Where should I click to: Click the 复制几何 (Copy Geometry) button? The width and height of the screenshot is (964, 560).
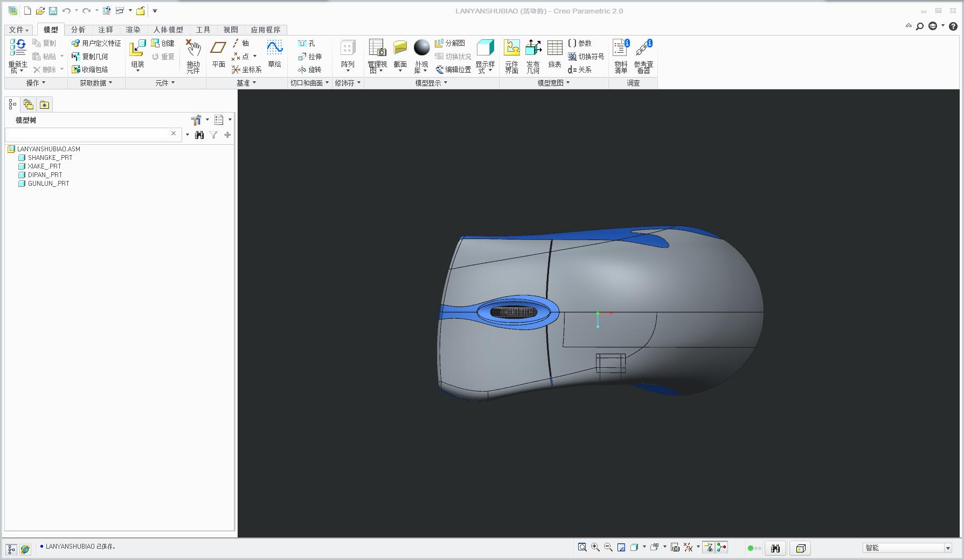(x=90, y=57)
